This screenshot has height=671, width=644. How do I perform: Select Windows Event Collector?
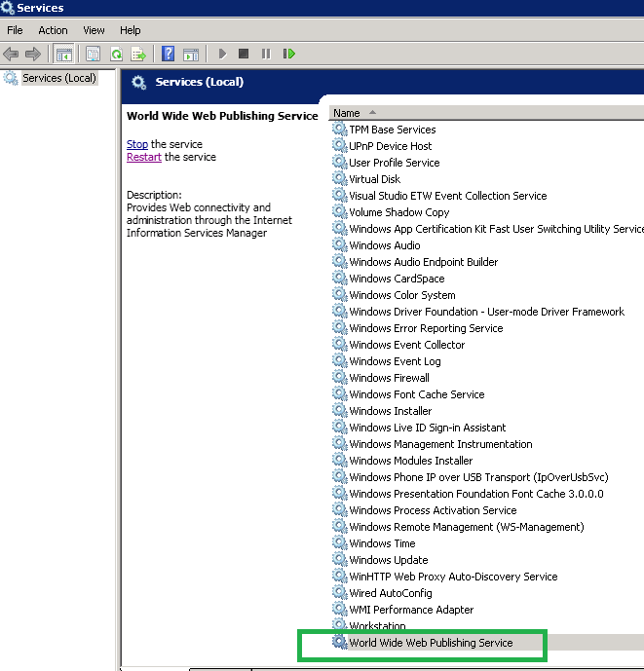coord(407,345)
